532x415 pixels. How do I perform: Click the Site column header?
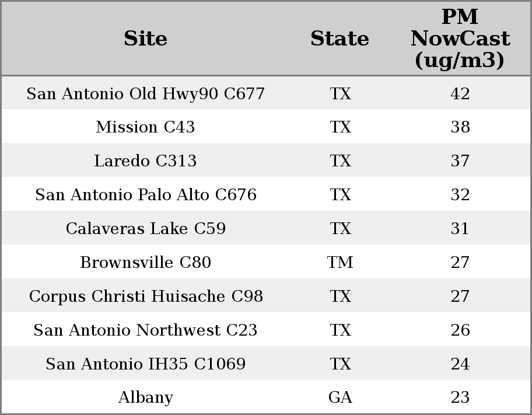(145, 39)
